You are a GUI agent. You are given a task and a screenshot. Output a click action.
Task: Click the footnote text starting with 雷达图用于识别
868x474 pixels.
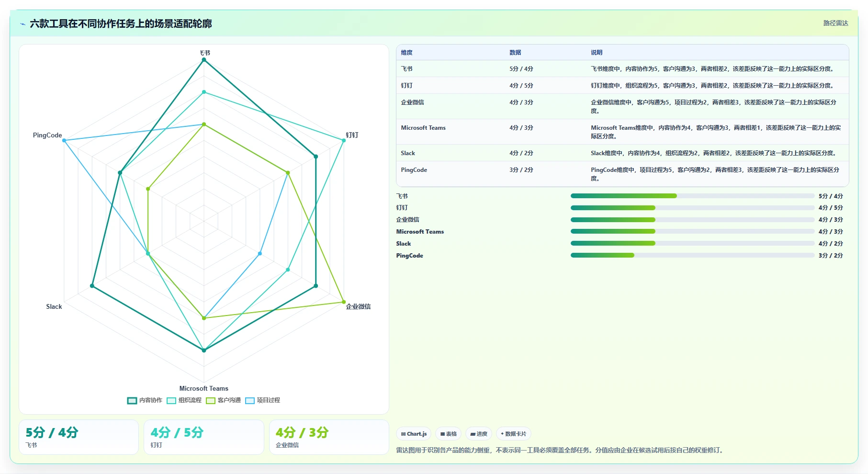tap(561, 450)
